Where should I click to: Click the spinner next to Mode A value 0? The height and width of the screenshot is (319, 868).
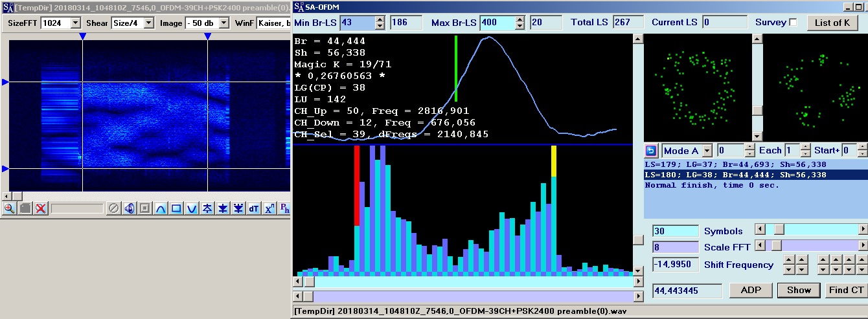pos(749,151)
